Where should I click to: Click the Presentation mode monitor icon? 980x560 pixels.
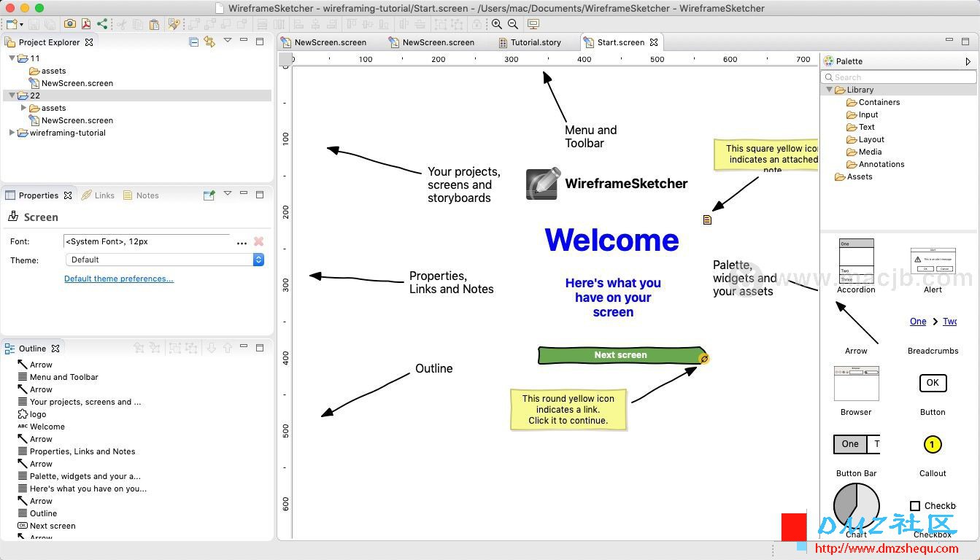coord(533,24)
